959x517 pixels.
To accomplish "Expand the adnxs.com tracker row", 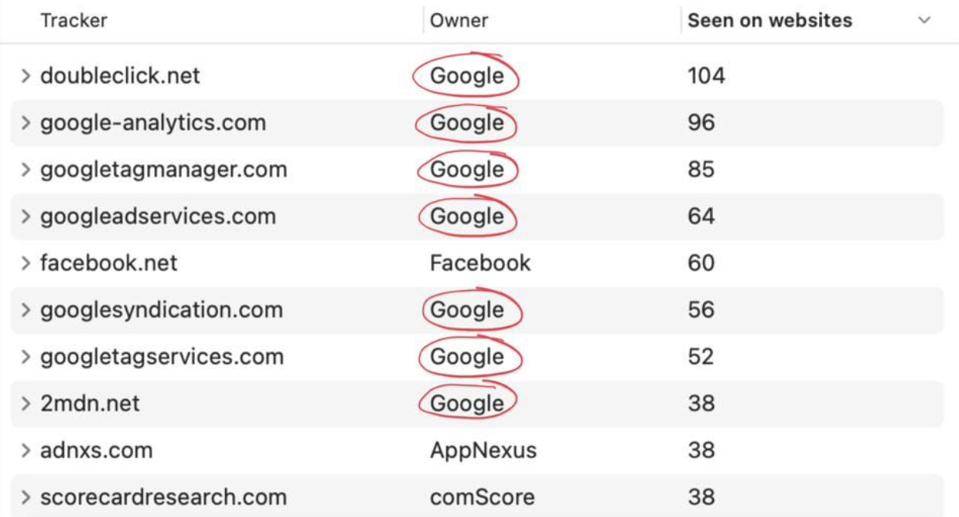I will tap(26, 451).
